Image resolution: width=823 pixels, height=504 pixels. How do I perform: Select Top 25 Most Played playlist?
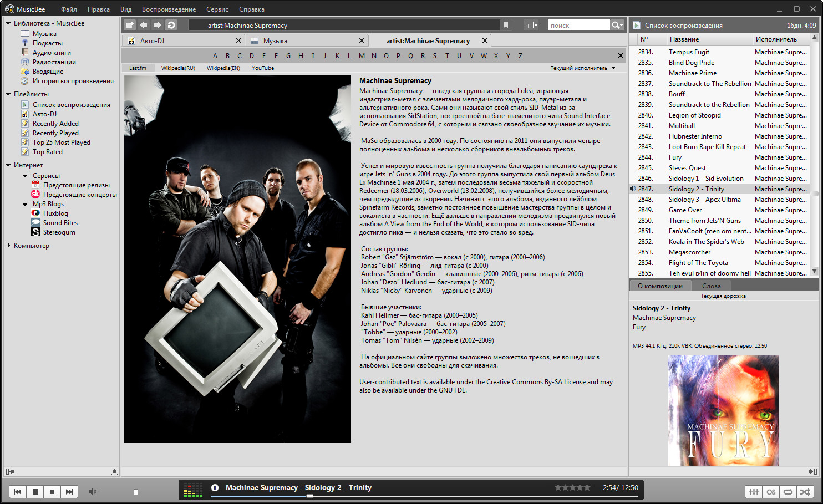coord(61,142)
